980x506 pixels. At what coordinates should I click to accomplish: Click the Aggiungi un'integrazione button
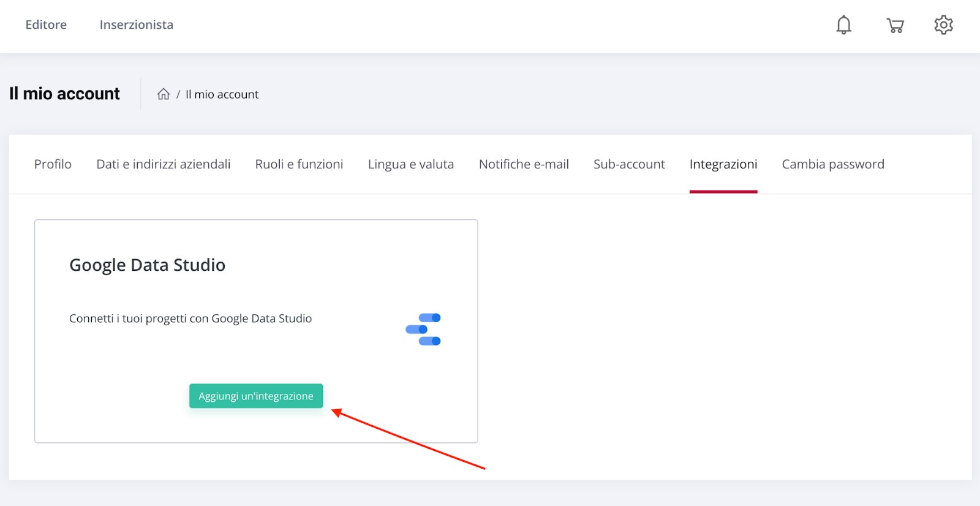point(256,396)
